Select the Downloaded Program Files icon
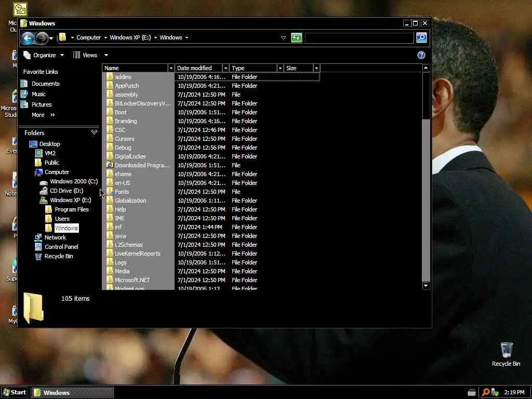The height and width of the screenshot is (399, 532). tap(110, 165)
